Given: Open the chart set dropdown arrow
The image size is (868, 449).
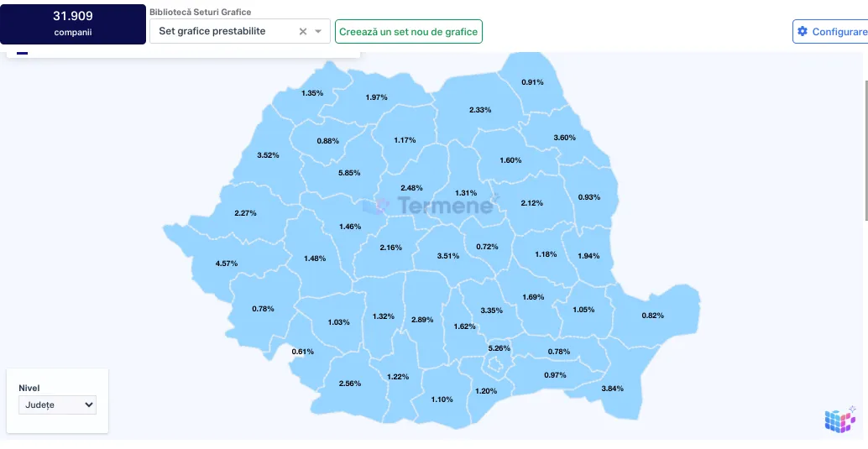Looking at the screenshot, I should (318, 32).
